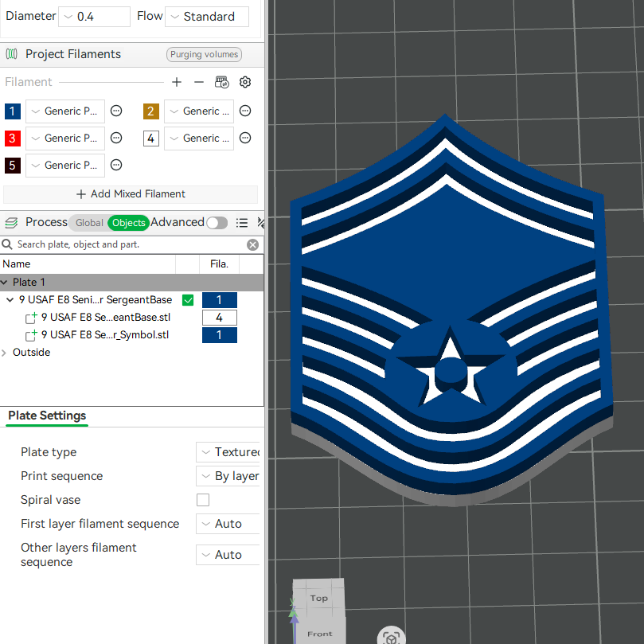Click filament 2 orange color swatch
This screenshot has height=644, width=644.
point(151,111)
